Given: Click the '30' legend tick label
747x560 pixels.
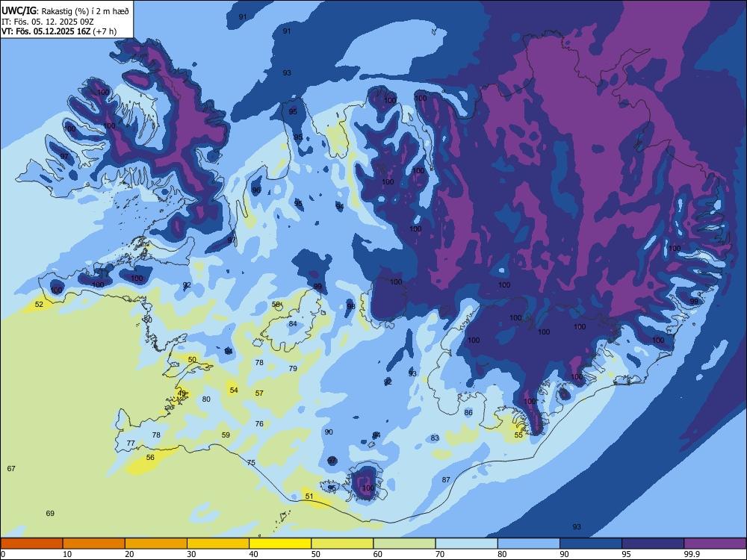Looking at the screenshot, I should [191, 554].
